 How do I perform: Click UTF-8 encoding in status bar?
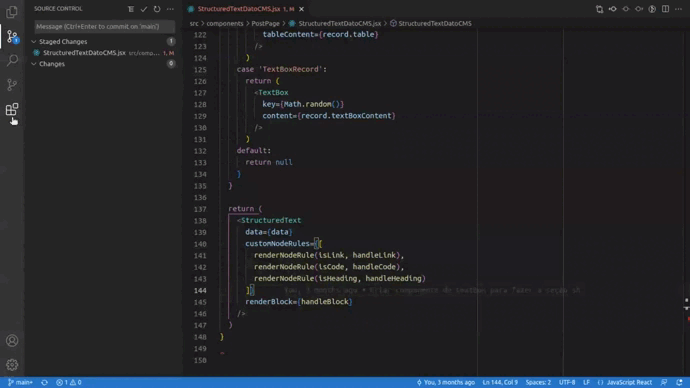pyautogui.click(x=567, y=382)
